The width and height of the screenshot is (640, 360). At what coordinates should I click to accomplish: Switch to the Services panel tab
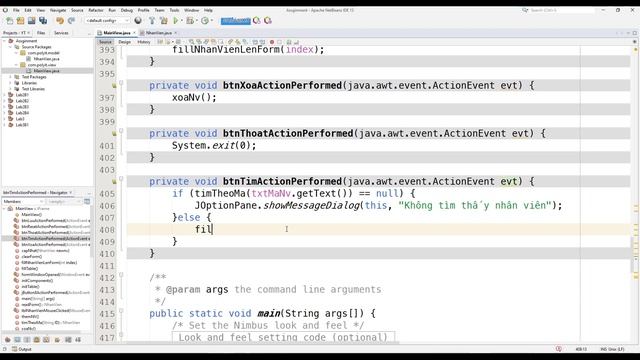[x=61, y=33]
